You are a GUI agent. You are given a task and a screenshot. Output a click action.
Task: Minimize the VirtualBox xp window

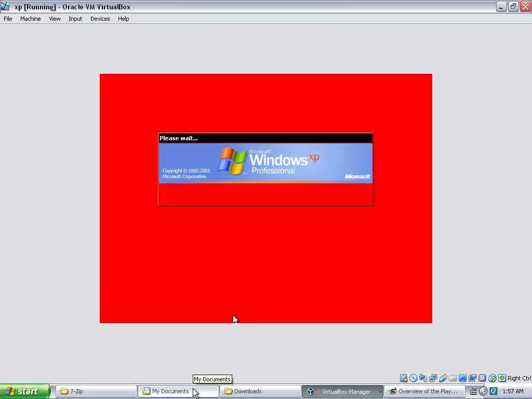coord(501,6)
